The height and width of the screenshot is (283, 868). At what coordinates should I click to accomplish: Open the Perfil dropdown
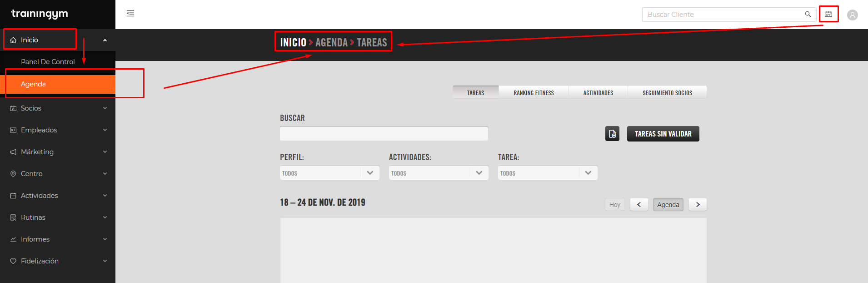(x=329, y=173)
